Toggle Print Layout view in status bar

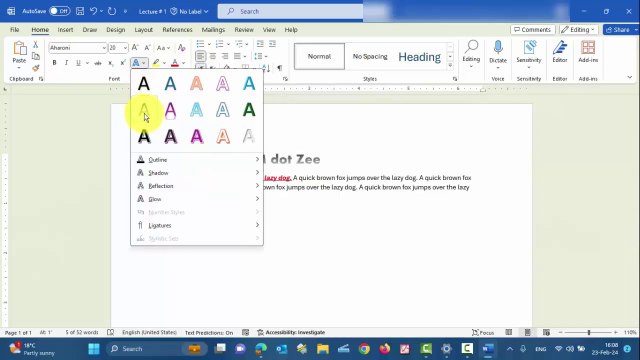(x=527, y=332)
